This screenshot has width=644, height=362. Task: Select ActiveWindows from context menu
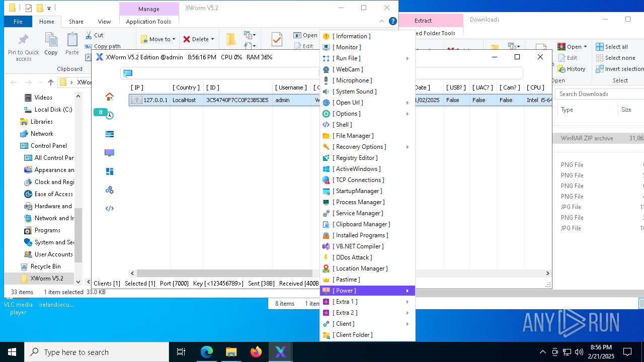(x=367, y=169)
